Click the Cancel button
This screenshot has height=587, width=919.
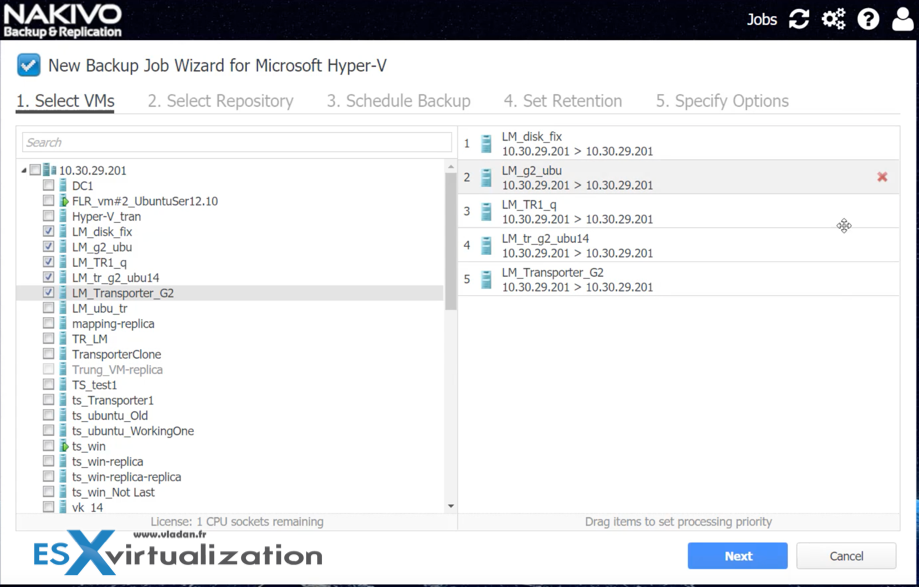click(846, 556)
